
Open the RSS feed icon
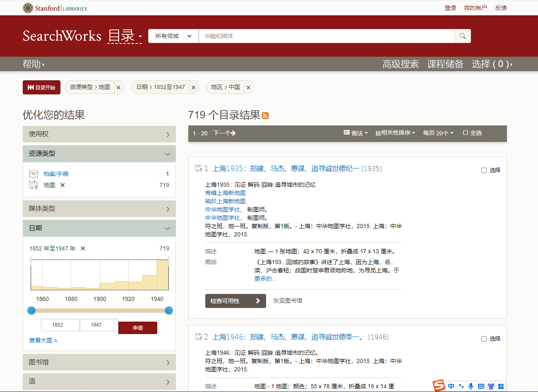[265, 116]
